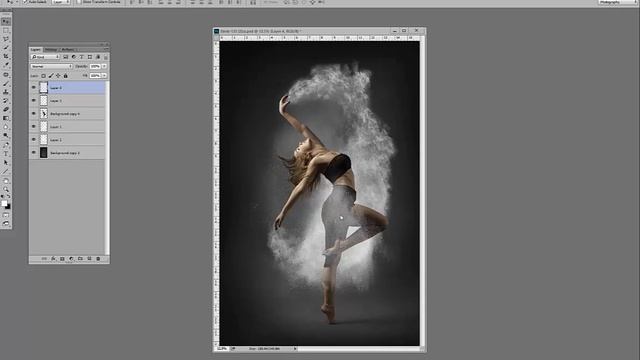Click the layer Opacity value field
Viewport: 640px width, 360px height.
95,66
